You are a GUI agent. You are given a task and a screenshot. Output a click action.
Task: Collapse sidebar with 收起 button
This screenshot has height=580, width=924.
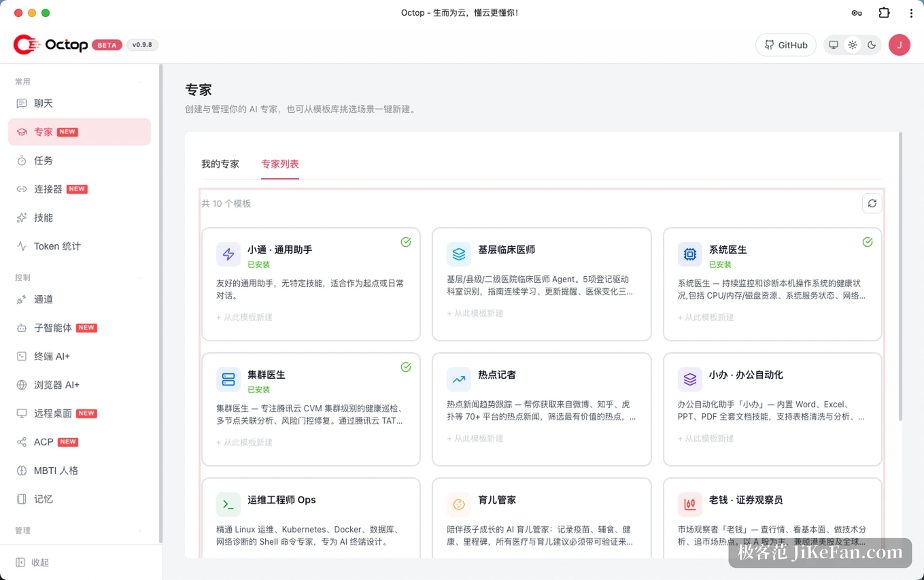coord(33,562)
